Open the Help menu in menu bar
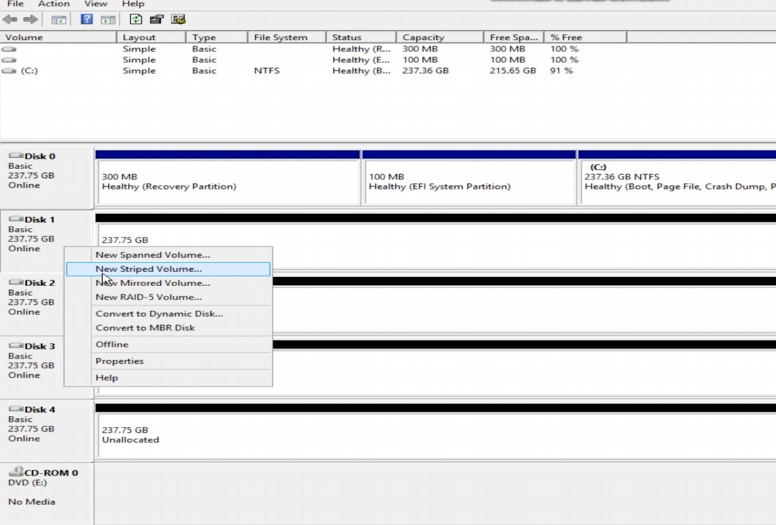The image size is (776, 525). coord(133,4)
